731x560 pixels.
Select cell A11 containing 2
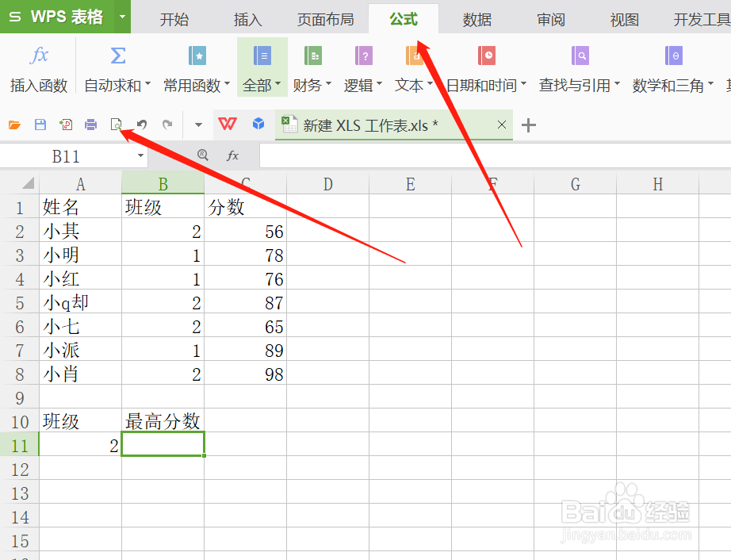point(80,445)
